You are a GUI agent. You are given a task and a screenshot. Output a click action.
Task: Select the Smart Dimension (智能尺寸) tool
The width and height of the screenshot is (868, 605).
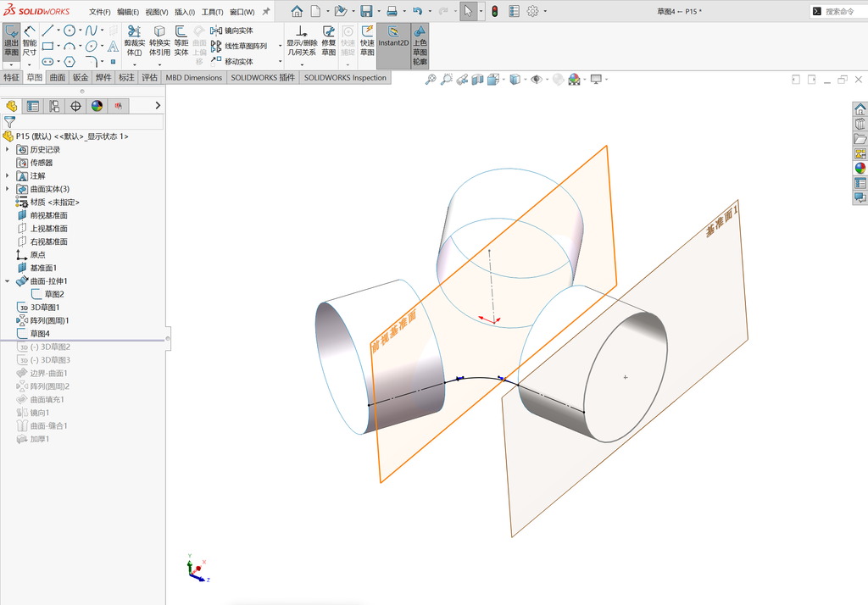[x=30, y=41]
